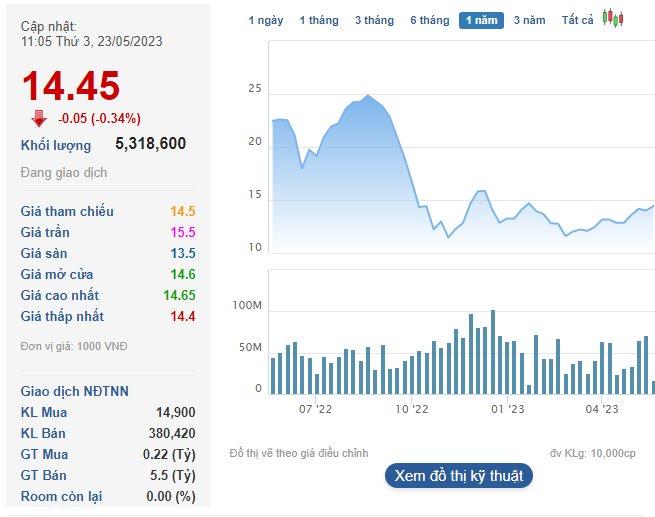655x517 pixels.
Task: Switch to candlestick chart view icon
Action: coord(613,19)
